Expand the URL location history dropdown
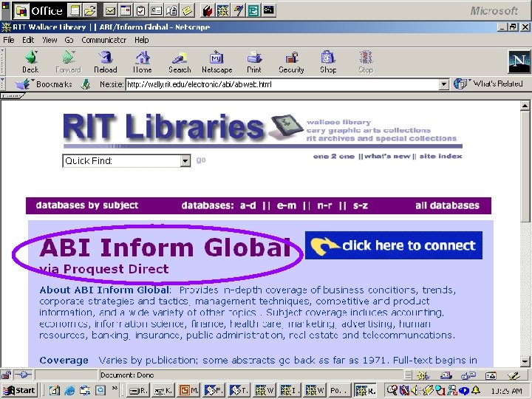This screenshot has height=399, width=532. click(x=444, y=84)
